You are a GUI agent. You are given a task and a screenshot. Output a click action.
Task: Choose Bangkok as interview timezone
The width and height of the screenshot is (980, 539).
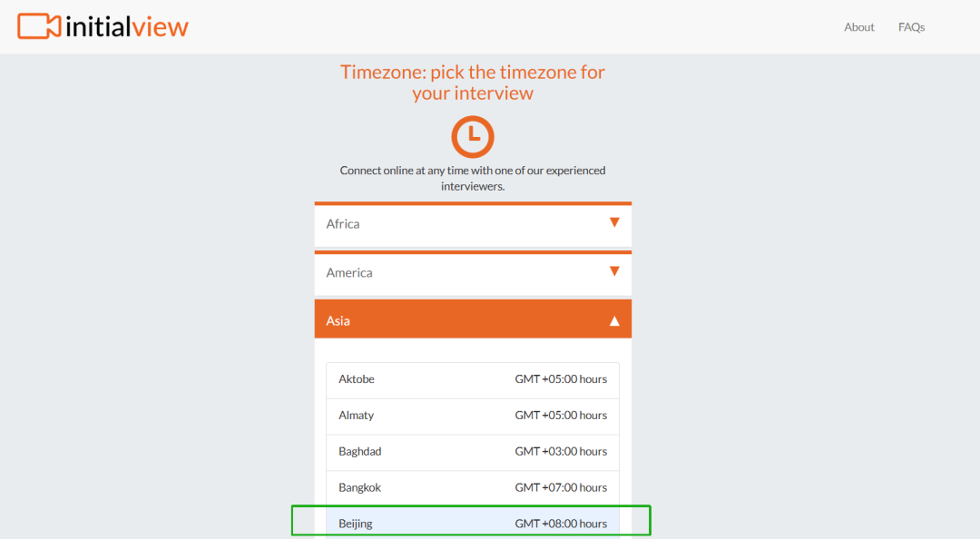473,488
